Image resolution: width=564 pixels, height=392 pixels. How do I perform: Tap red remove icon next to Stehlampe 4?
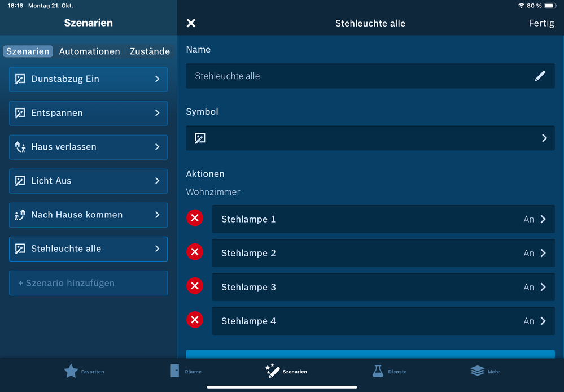tap(195, 320)
